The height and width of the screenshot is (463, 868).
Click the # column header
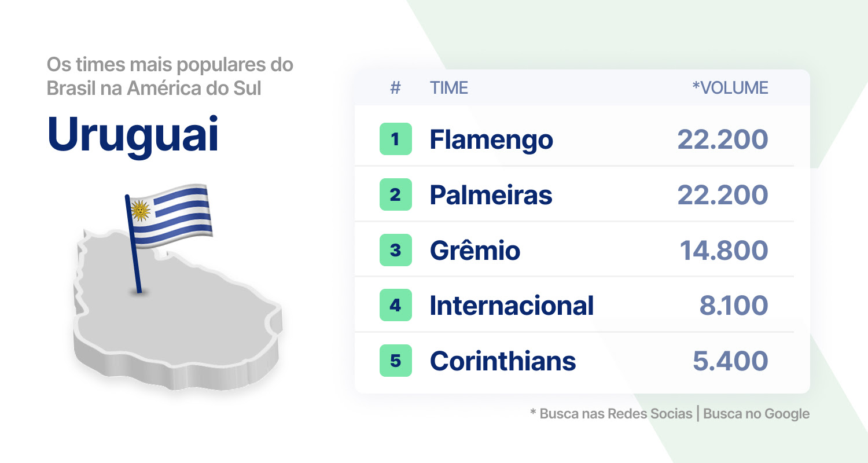click(396, 88)
